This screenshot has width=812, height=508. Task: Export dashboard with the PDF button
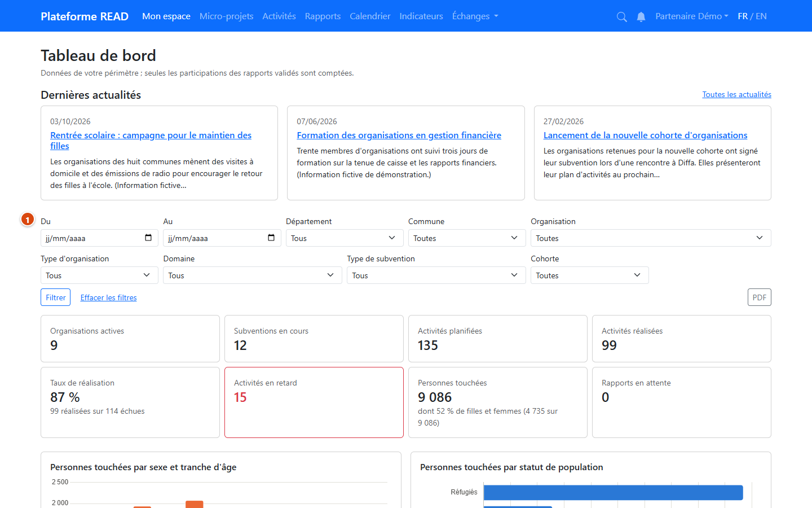pos(760,297)
